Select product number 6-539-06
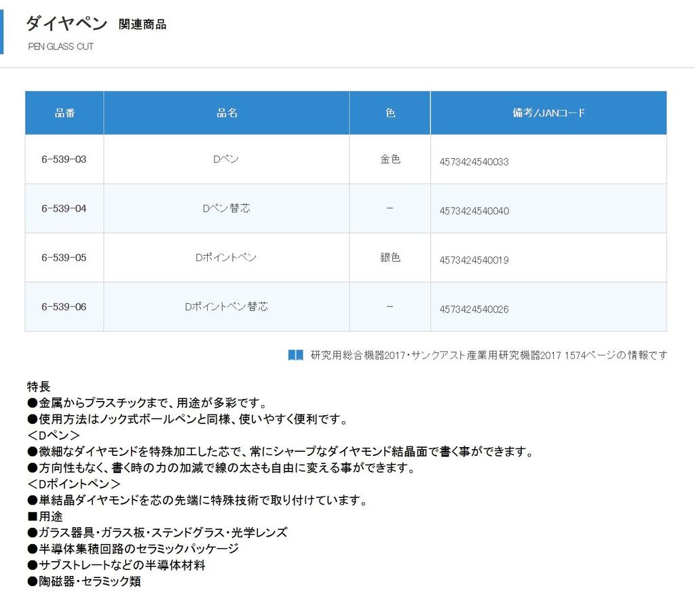This screenshot has width=695, height=616. tap(64, 307)
